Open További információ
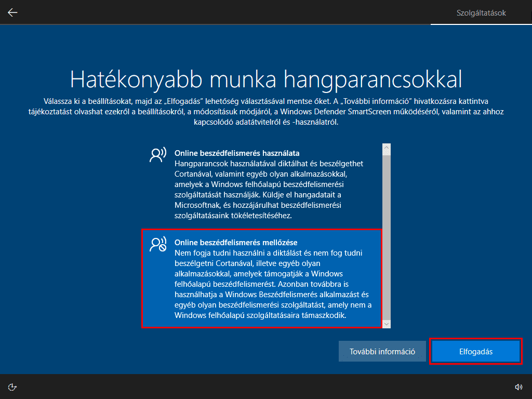This screenshot has width=532, height=399. 382,351
